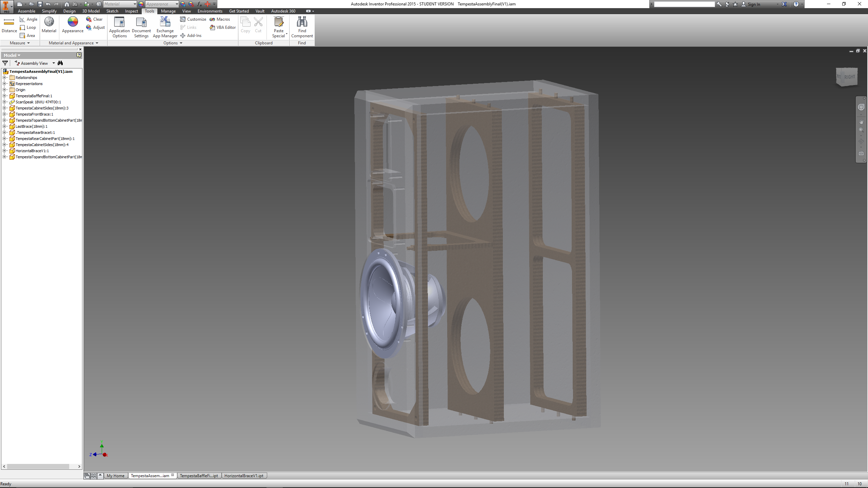Expand the HorizontalBraceV1:1 node
Screen dimensions: 868x488
[x=5, y=151]
